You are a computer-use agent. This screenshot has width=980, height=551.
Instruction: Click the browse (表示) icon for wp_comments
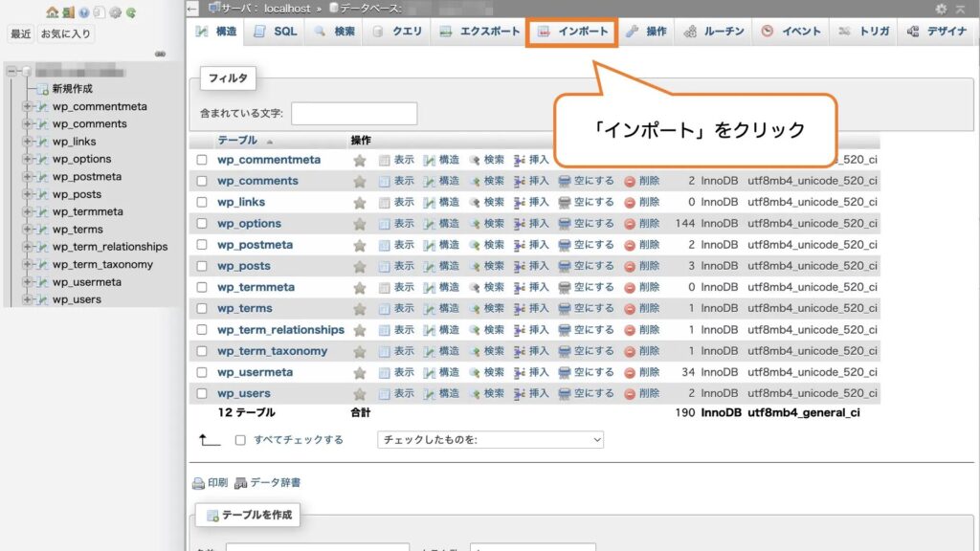click(385, 181)
